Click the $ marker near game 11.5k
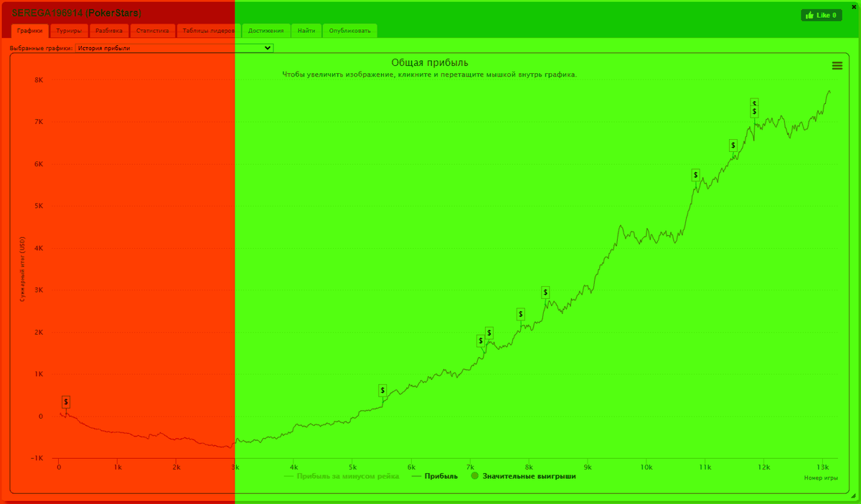The height and width of the screenshot is (504, 861). (x=733, y=145)
